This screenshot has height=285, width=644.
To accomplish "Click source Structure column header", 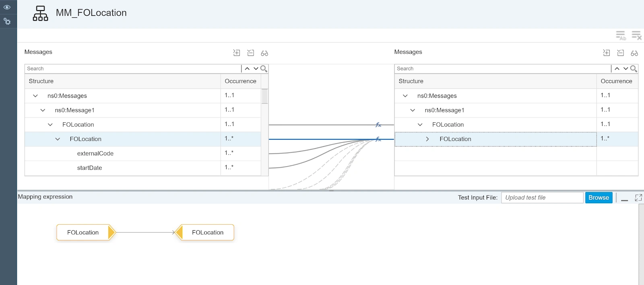I will pos(123,81).
